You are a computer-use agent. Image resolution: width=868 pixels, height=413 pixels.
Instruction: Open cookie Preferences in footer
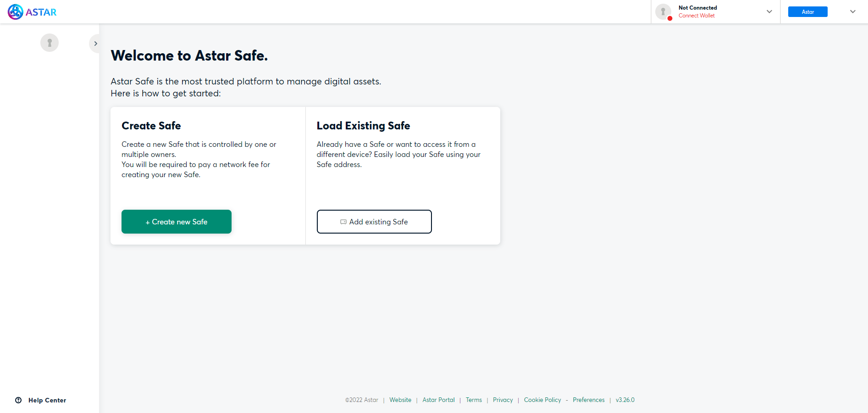pyautogui.click(x=589, y=400)
